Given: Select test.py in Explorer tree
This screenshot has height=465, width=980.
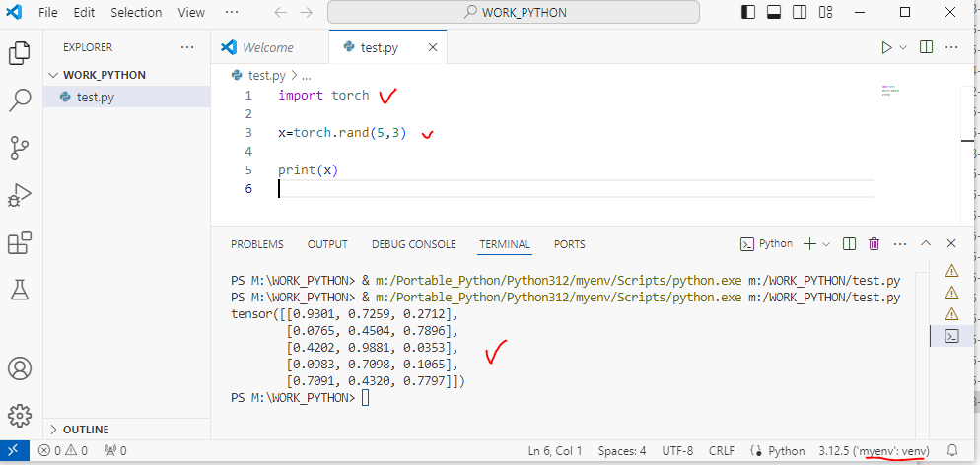Looking at the screenshot, I should 126,97.
